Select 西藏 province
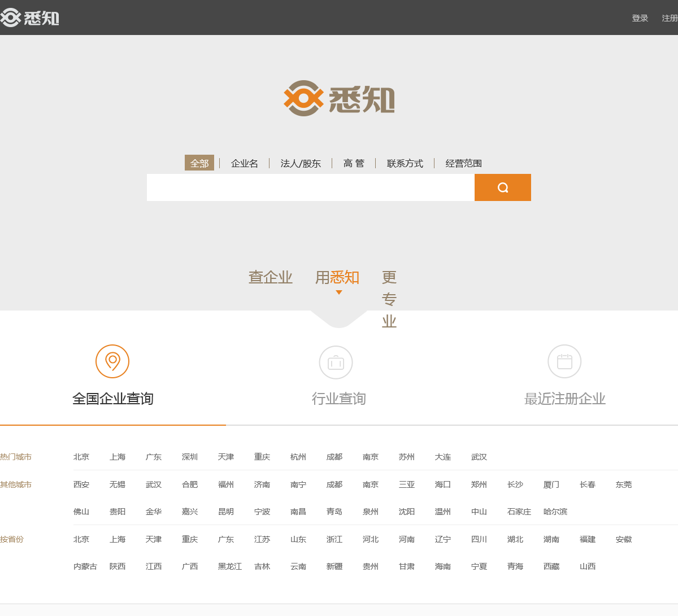Screen dimensions: 678x616 click(x=551, y=566)
